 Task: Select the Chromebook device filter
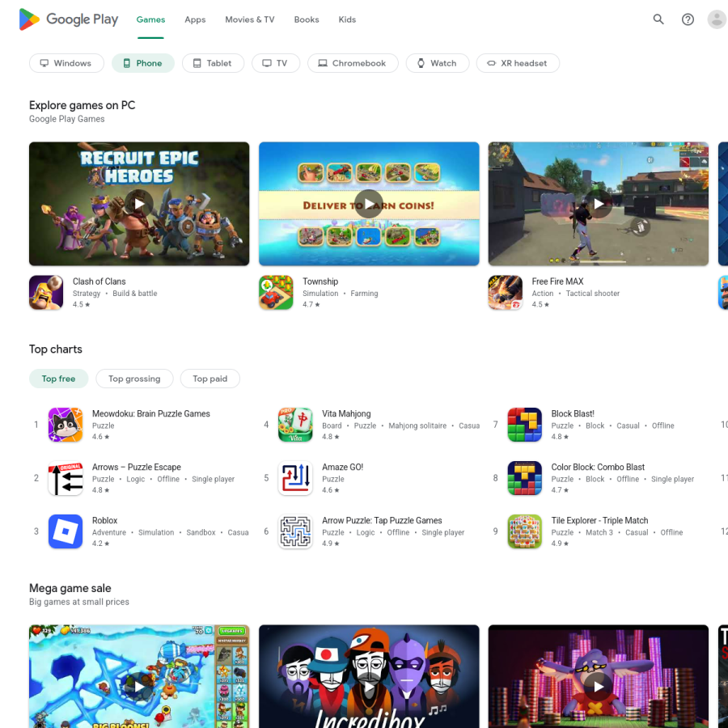pos(353,63)
